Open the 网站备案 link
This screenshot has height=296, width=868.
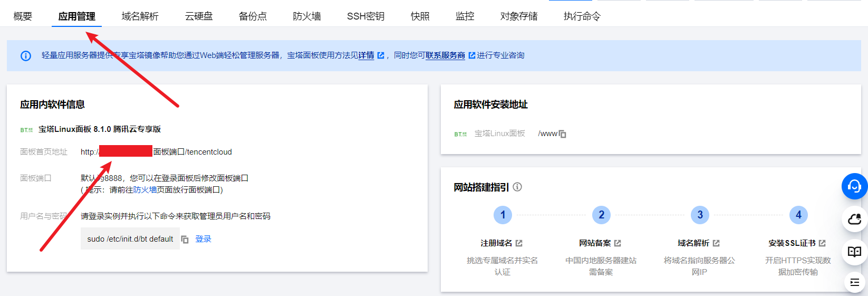[595, 243]
